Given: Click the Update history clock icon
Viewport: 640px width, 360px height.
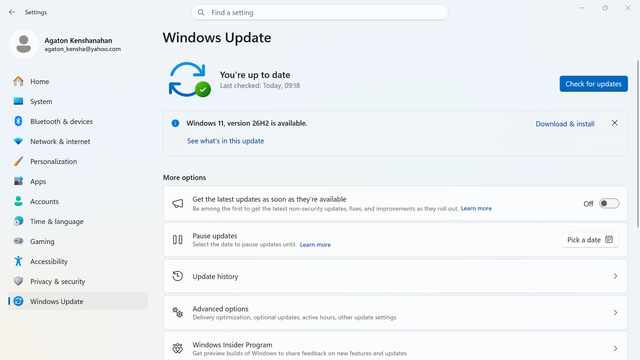Looking at the screenshot, I should point(178,276).
